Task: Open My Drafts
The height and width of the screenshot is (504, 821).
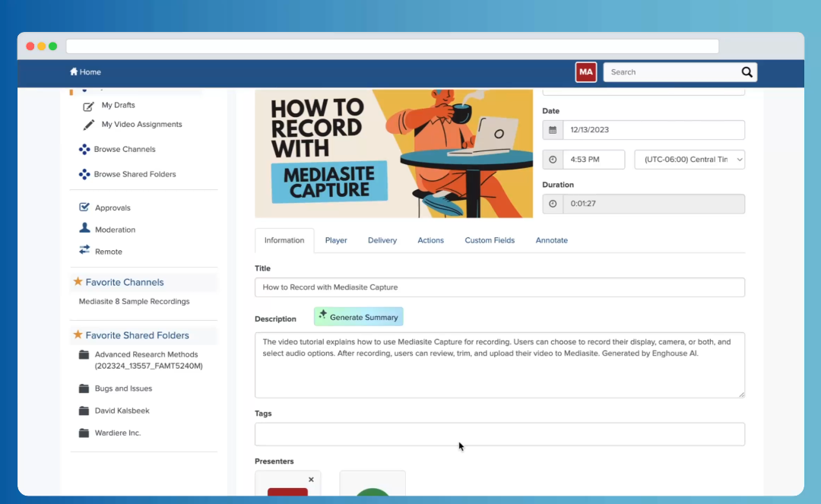Action: [119, 105]
